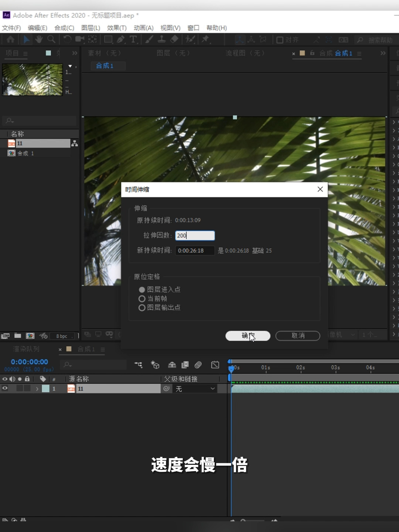Expand hidden tabs in Project panel
The image size is (399, 532).
point(75,53)
